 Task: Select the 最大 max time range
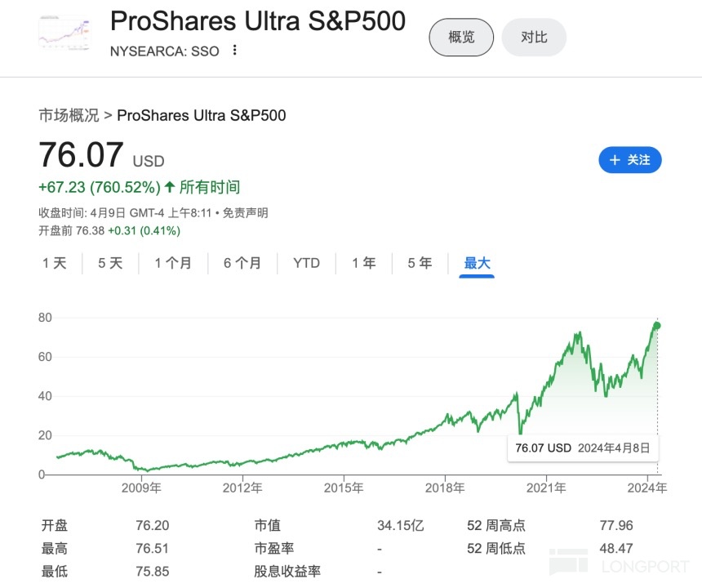478,263
